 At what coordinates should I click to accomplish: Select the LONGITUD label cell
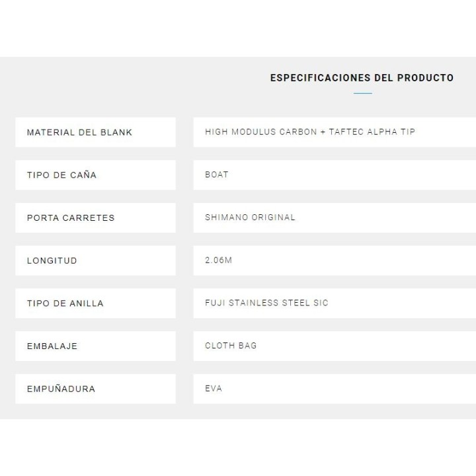95,260
